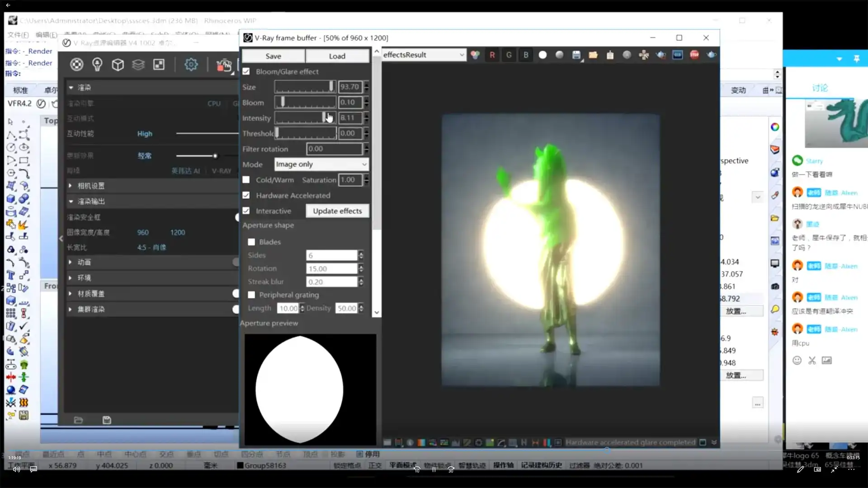
Task: Switch to the 标准 toolbar tab
Action: (x=20, y=90)
